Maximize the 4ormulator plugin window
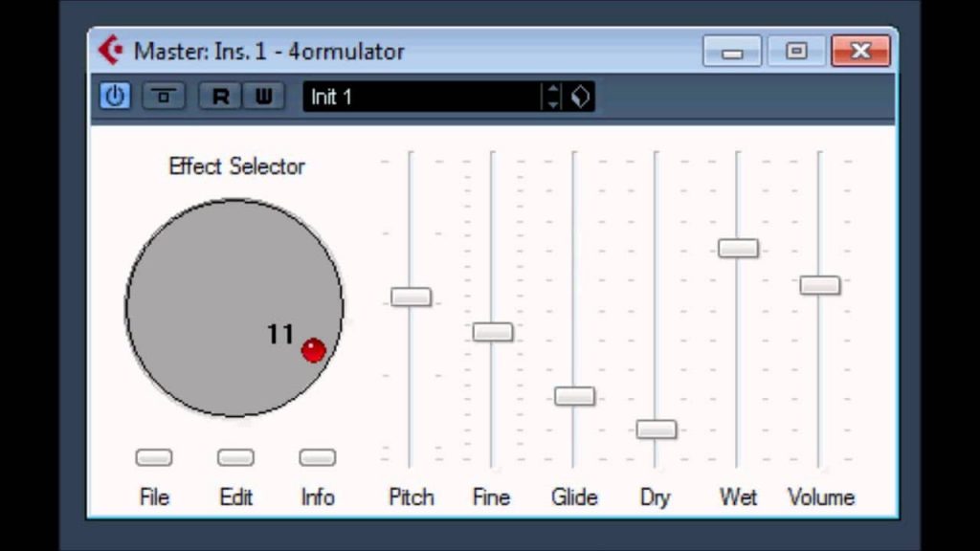Image resolution: width=980 pixels, height=551 pixels. point(795,51)
